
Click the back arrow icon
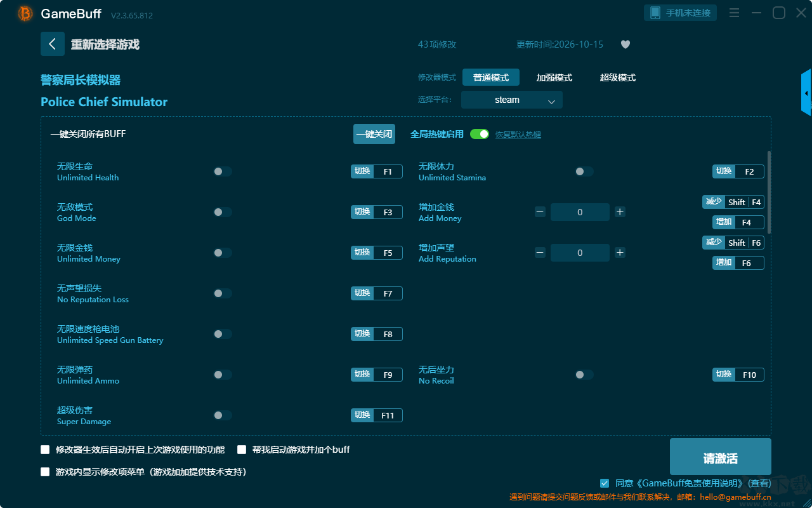coord(53,44)
